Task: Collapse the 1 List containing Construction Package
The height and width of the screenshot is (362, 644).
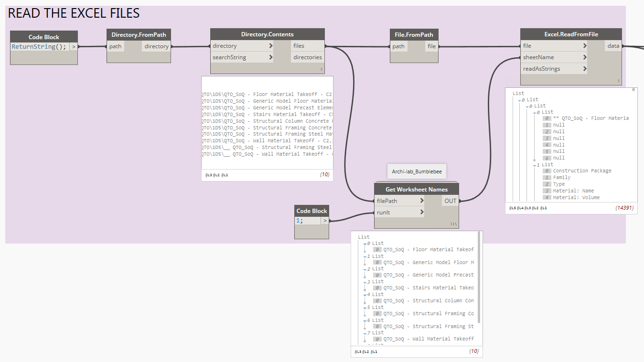Action: 534,164
